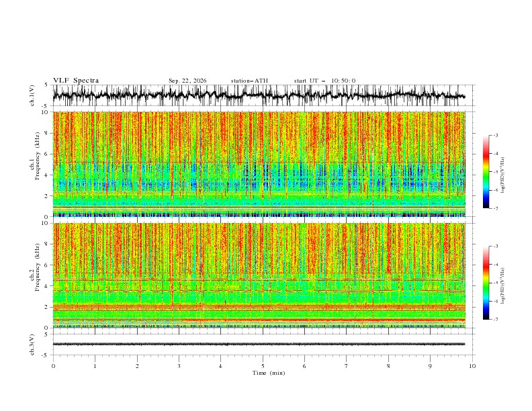Click the ch.2 lower color scale bar
The height and width of the screenshot is (411, 532).
[486, 283]
